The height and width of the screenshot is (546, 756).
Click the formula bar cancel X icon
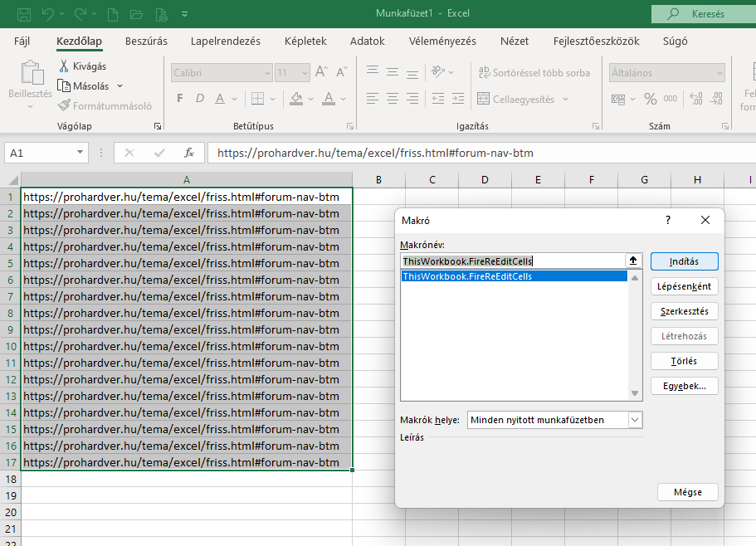[x=129, y=153]
